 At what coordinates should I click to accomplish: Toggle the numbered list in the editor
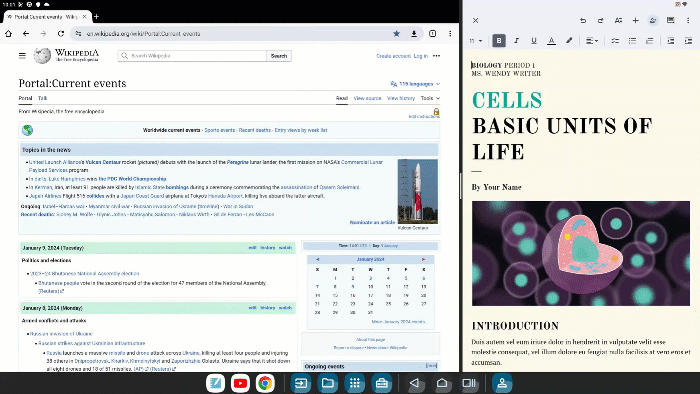coord(650,41)
